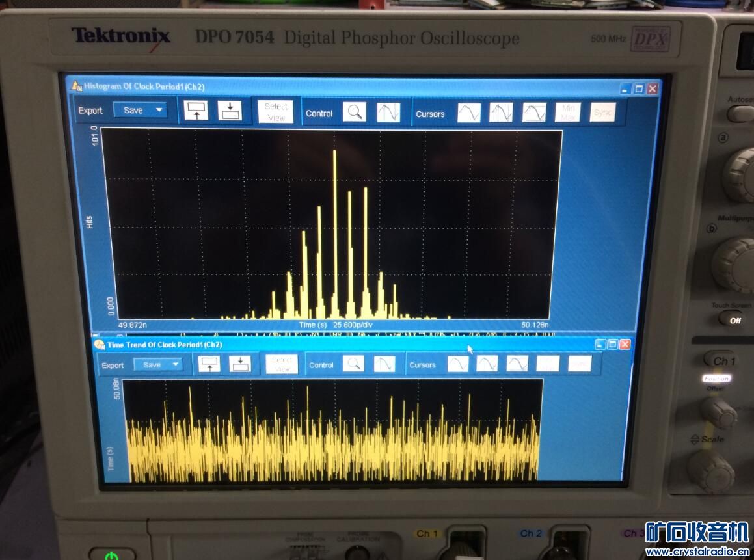Click the 49.872n axis label

[x=132, y=325]
